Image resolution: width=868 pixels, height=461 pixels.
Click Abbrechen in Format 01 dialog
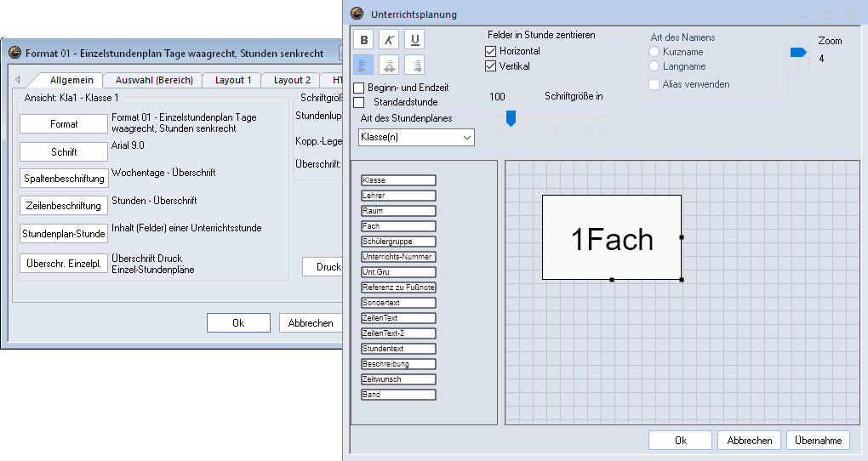coord(311,322)
